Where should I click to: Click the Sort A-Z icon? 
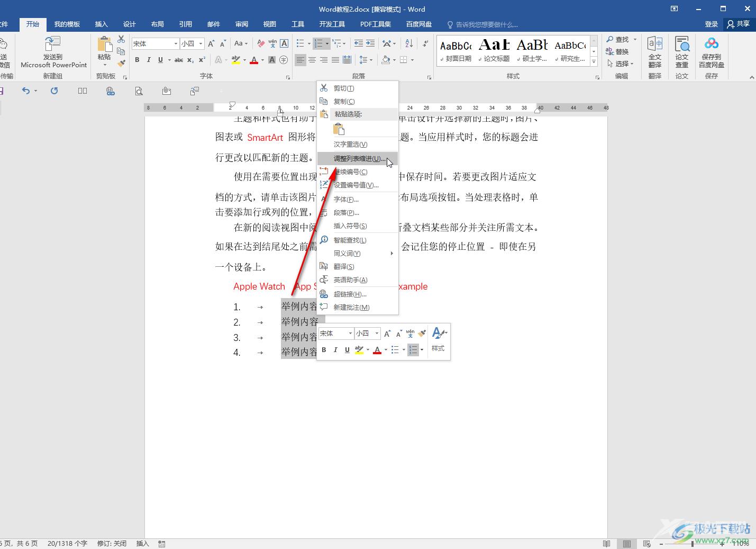coord(409,43)
